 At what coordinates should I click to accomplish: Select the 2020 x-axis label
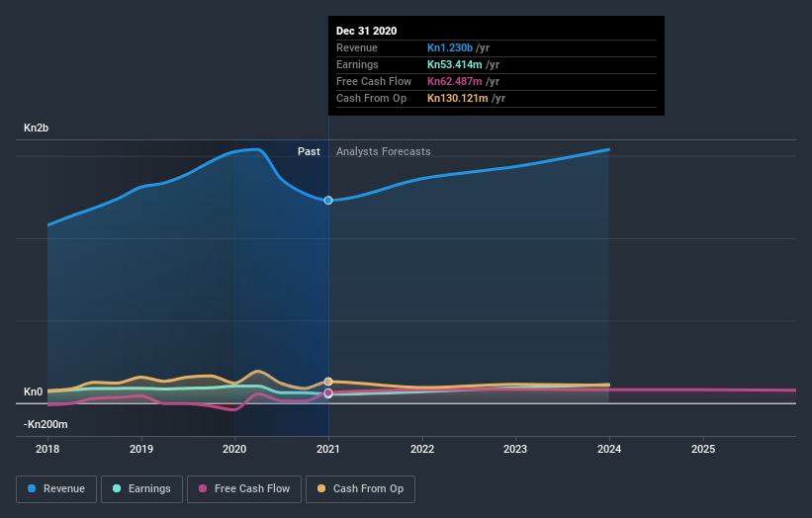(x=234, y=449)
